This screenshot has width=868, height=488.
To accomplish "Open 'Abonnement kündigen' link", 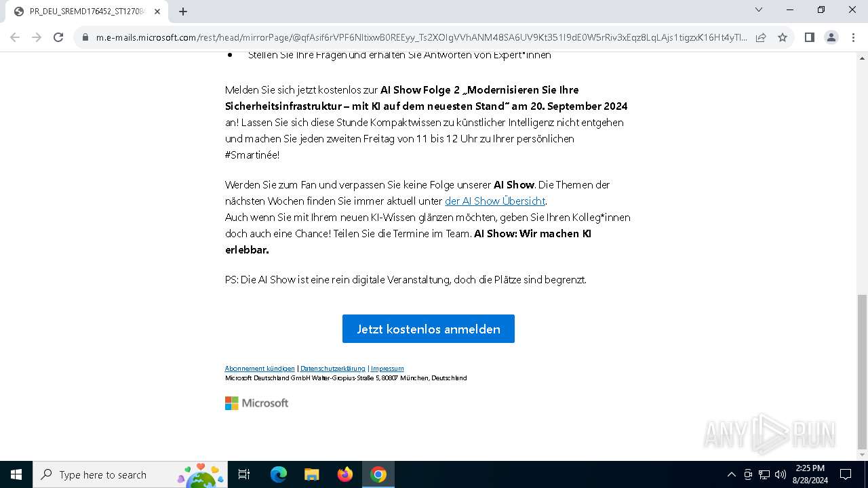I will click(260, 369).
